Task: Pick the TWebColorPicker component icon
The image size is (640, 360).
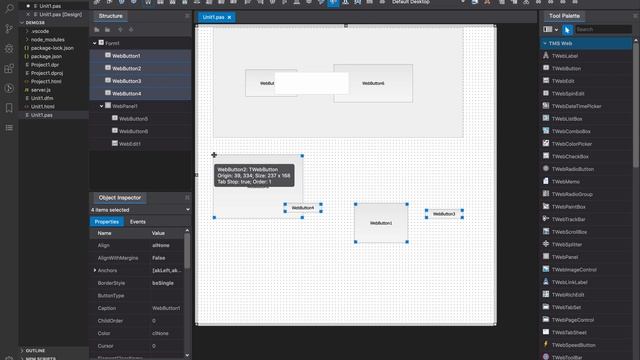Action: [546, 143]
